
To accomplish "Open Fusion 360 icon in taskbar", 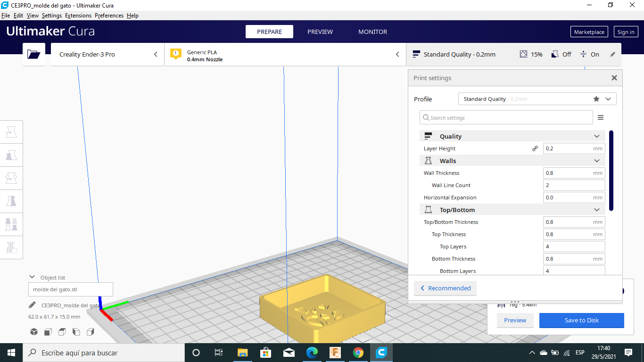I will [335, 353].
